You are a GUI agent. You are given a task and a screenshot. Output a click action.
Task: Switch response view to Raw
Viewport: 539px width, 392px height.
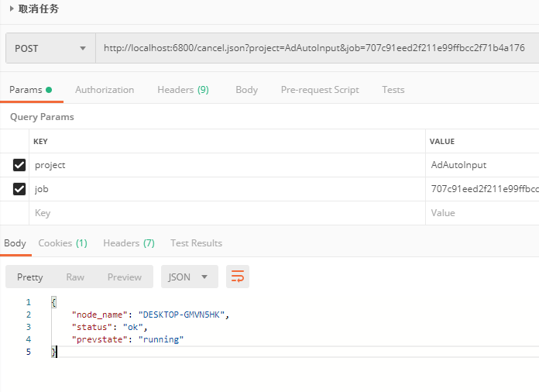pos(75,277)
